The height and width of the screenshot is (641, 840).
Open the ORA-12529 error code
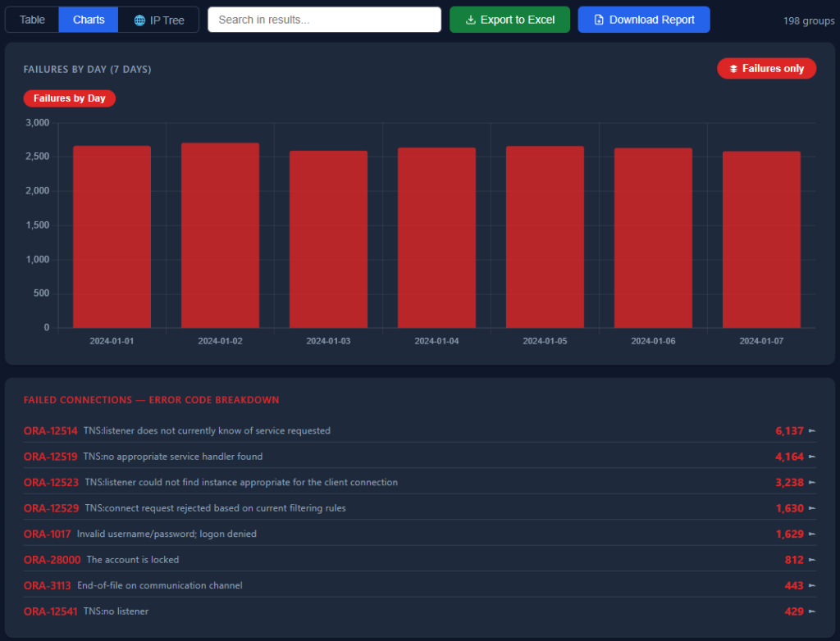click(x=51, y=508)
